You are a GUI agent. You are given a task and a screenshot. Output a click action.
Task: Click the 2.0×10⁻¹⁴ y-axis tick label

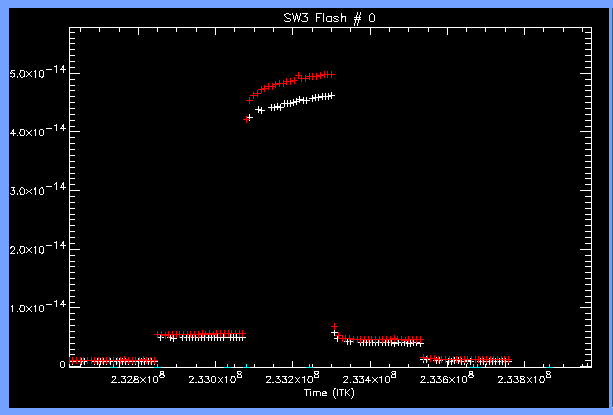tap(36, 248)
